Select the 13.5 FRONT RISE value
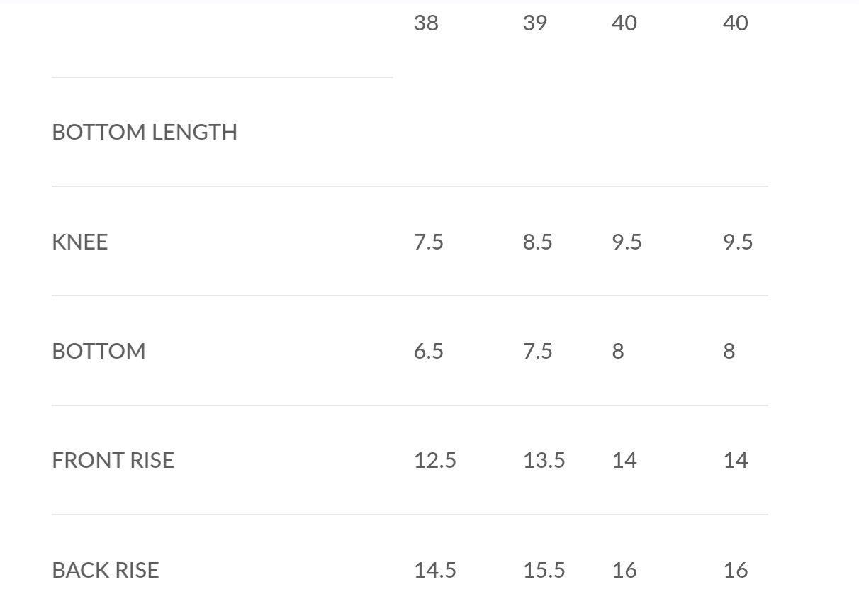This screenshot has height=616, width=859. pos(544,460)
